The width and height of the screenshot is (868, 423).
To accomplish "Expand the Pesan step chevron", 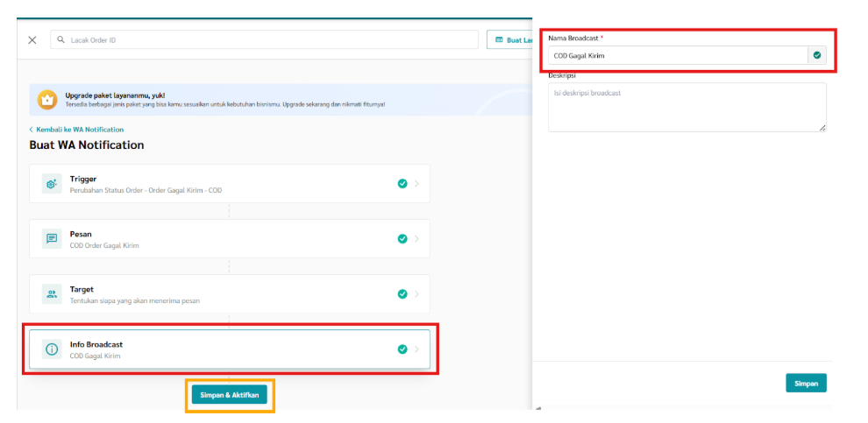I will [x=417, y=239].
